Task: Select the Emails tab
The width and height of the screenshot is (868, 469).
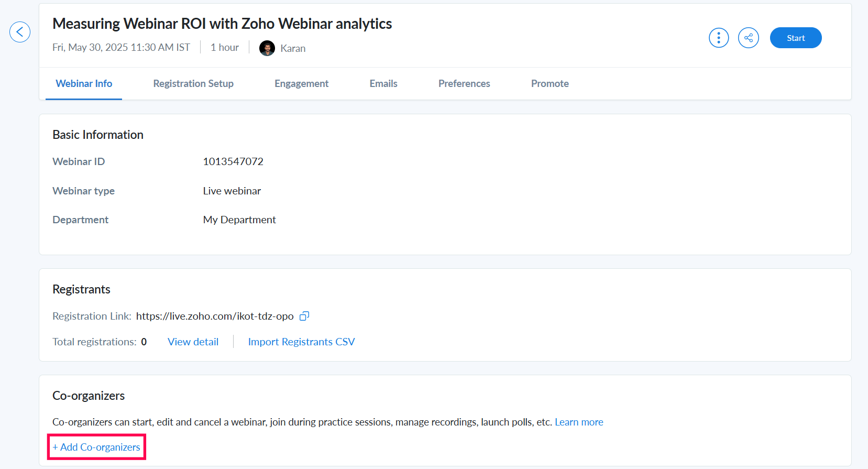Action: pos(383,83)
